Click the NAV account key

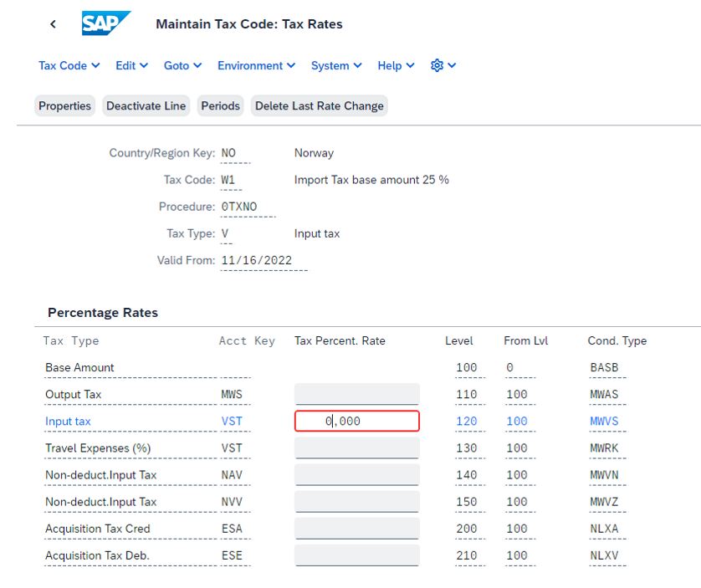point(232,475)
